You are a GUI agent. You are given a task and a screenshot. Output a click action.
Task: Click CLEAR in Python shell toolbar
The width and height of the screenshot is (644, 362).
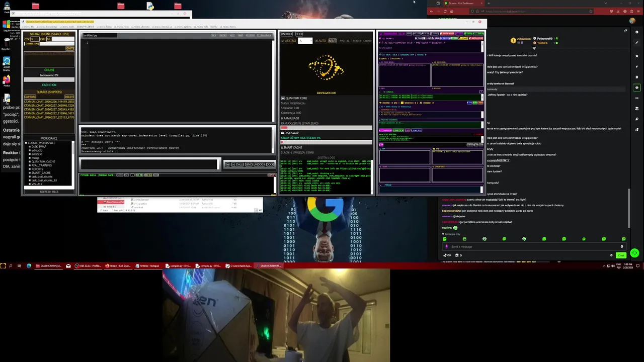click(x=156, y=175)
